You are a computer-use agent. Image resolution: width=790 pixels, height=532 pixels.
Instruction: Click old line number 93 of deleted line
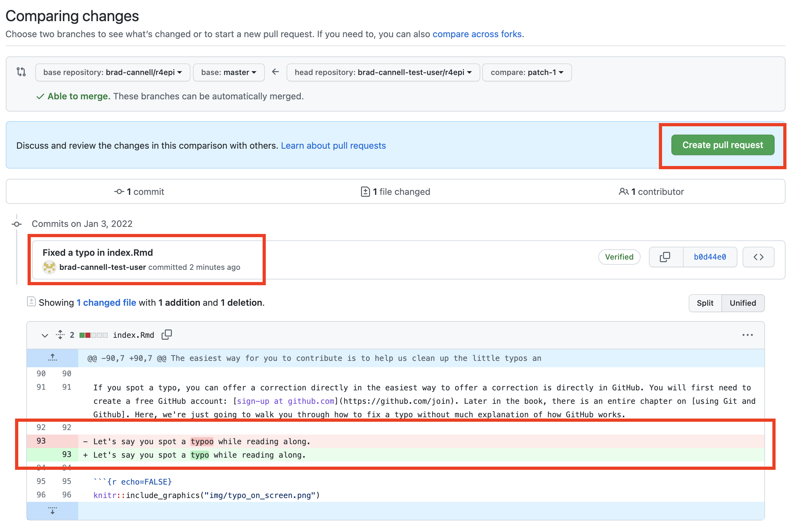pos(41,441)
